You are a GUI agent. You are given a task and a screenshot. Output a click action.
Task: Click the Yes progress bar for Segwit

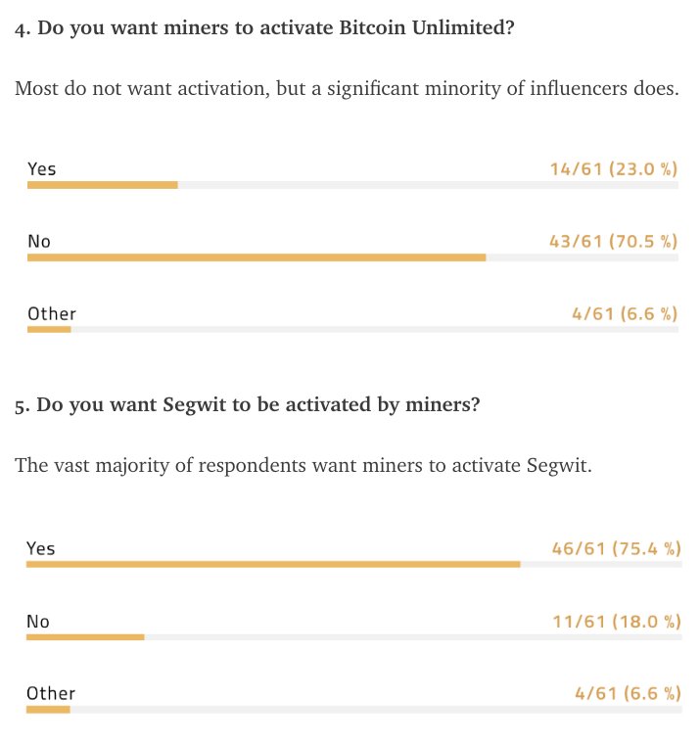pyautogui.click(x=354, y=564)
